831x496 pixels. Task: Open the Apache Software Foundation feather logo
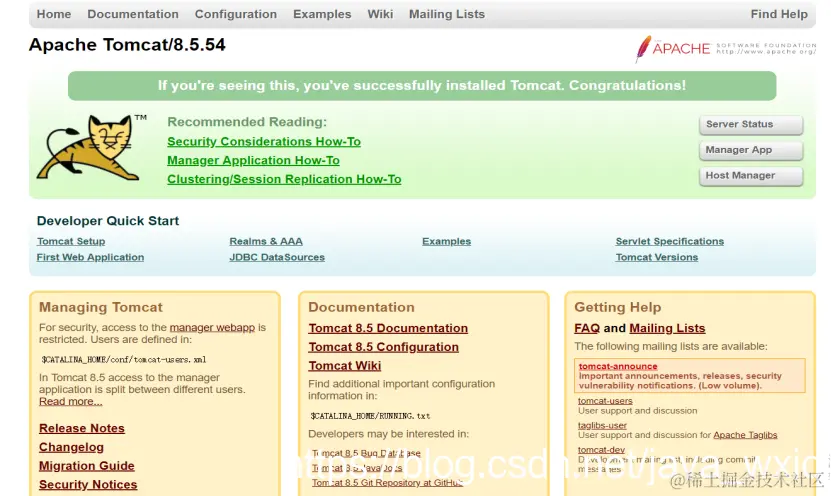tap(725, 49)
